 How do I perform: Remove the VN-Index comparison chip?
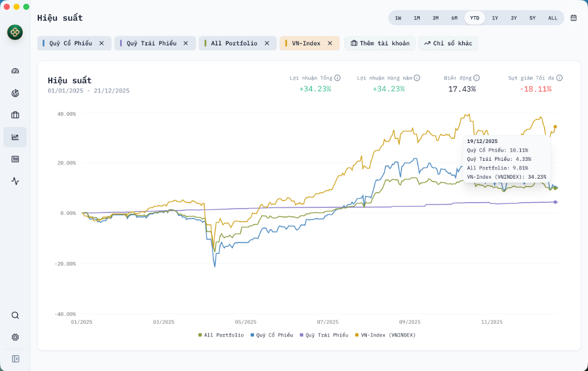pos(330,43)
